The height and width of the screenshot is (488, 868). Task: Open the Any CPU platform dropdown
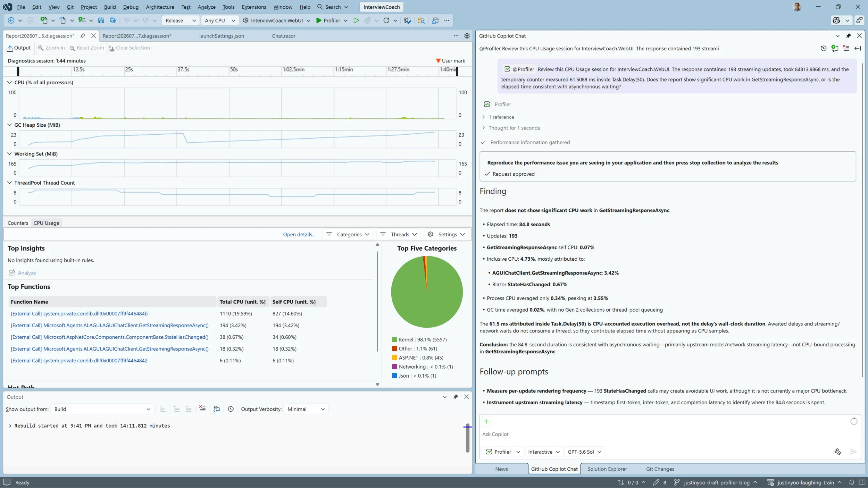(x=220, y=20)
